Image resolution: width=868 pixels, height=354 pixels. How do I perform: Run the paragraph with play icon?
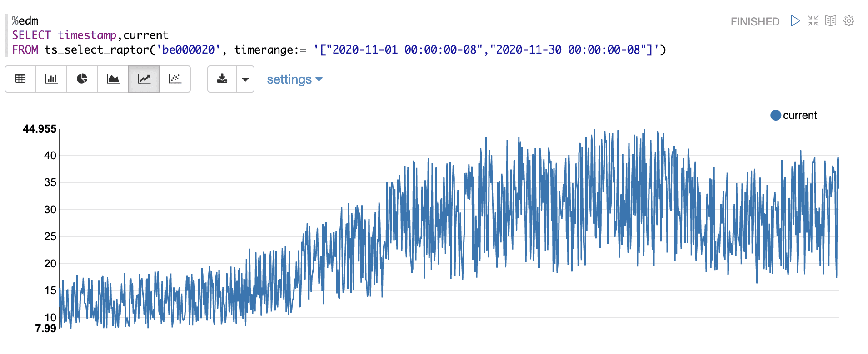795,21
